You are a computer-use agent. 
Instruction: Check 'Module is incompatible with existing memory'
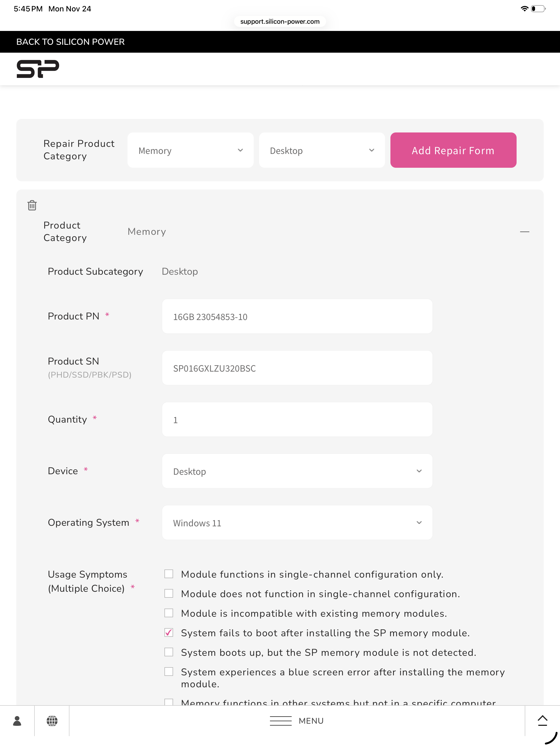click(169, 613)
